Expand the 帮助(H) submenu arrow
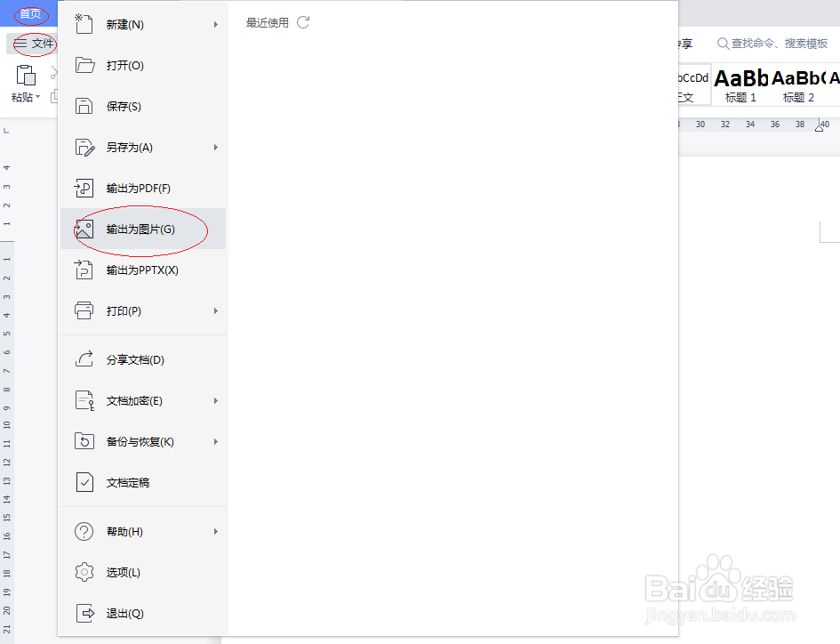840x644 pixels. 216,532
